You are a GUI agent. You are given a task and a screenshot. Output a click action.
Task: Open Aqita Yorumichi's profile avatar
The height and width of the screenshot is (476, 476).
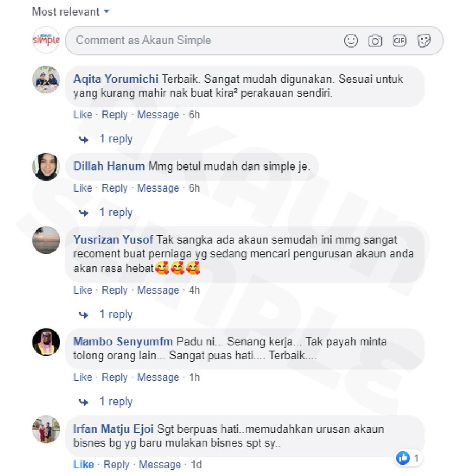click(x=46, y=79)
